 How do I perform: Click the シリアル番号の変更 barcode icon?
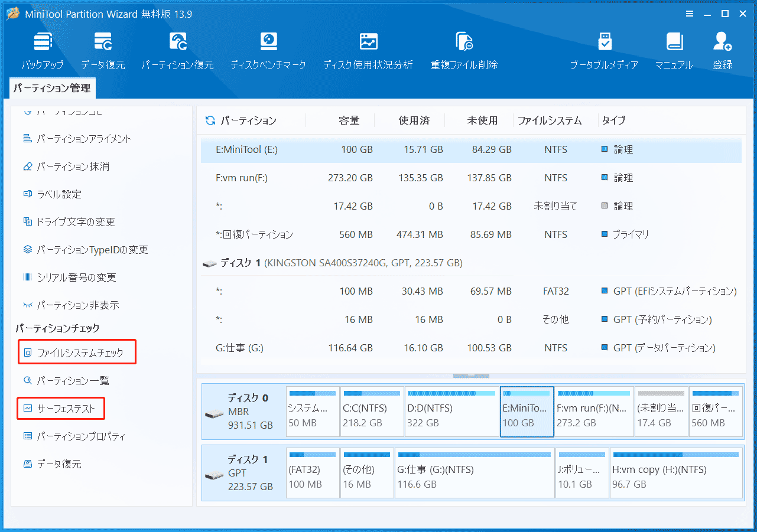27,278
